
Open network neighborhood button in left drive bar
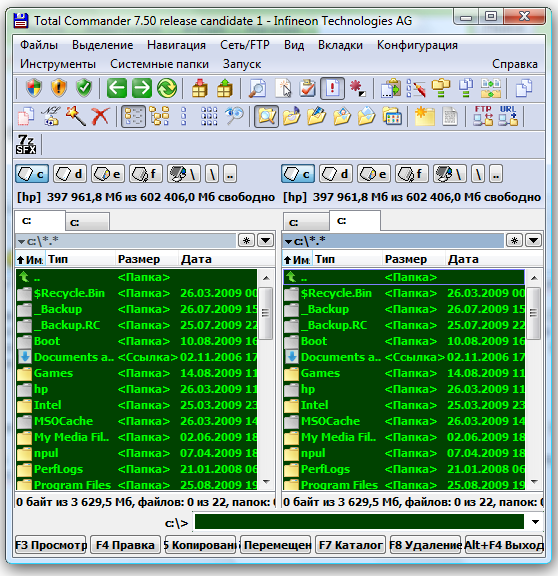184,174
